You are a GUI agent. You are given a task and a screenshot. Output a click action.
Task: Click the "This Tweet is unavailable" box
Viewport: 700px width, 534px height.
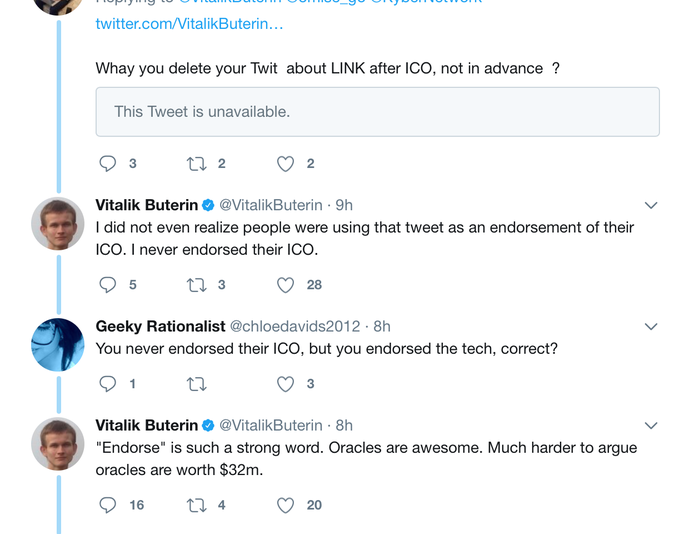[x=377, y=112]
